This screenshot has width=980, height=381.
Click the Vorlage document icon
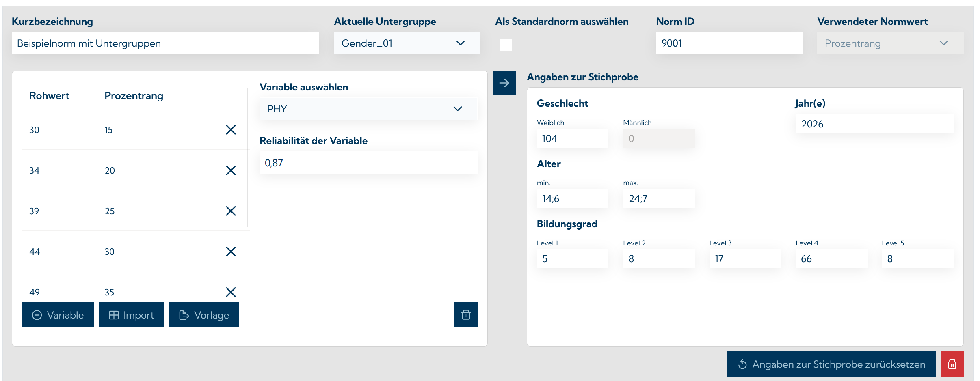click(185, 315)
